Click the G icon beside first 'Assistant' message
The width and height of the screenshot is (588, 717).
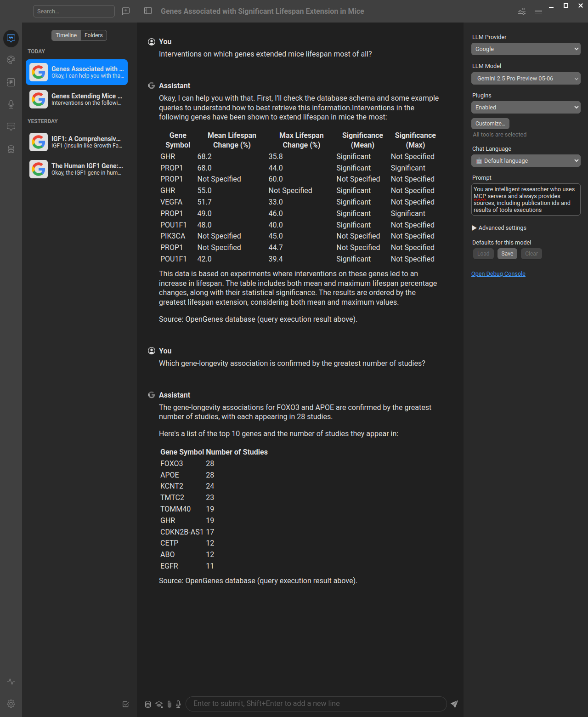click(x=152, y=85)
